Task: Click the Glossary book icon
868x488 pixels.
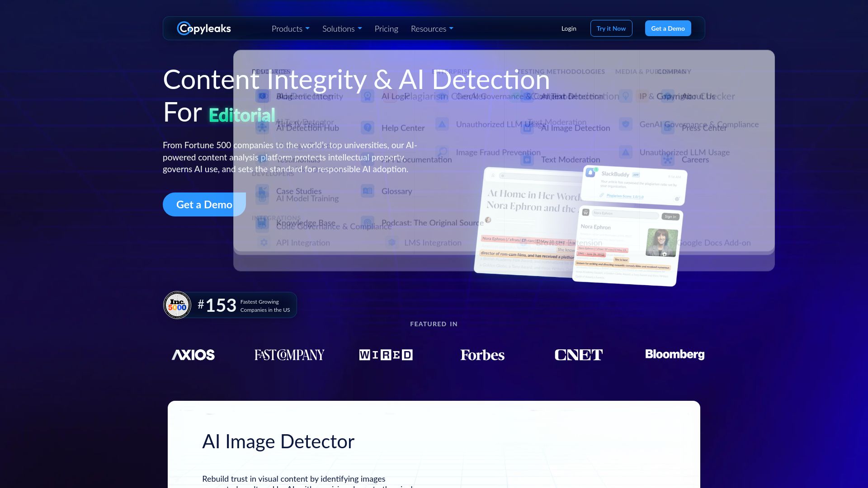Action: [x=368, y=191]
